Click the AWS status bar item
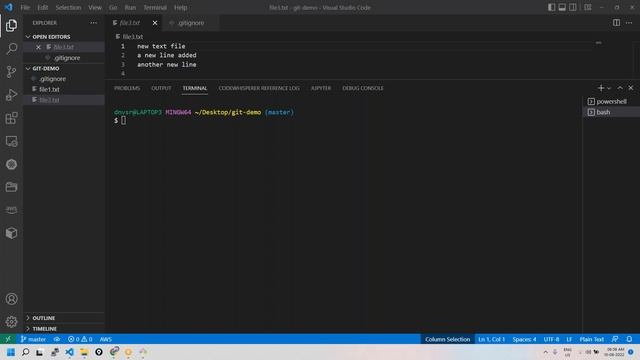Viewport: 640px width, 360px height. tap(106, 339)
